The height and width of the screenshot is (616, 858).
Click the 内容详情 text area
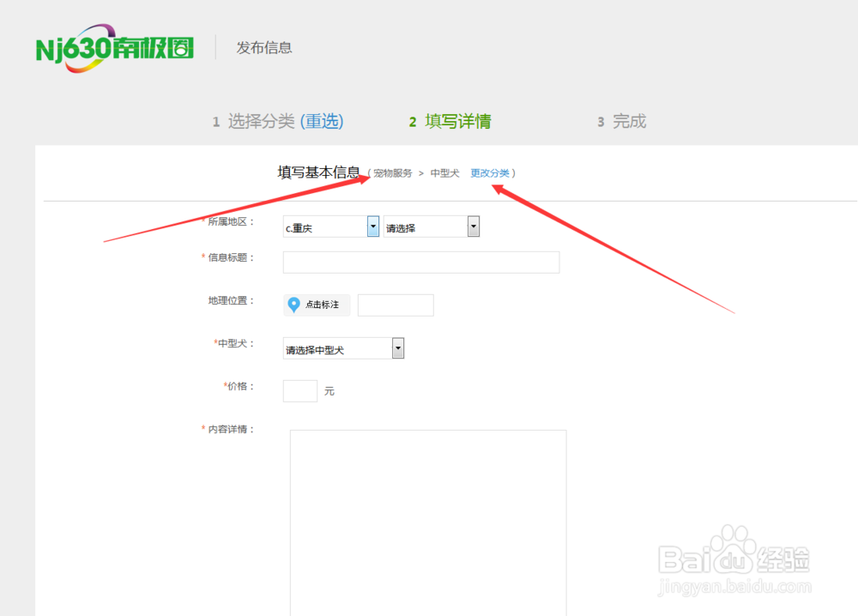(x=429, y=515)
